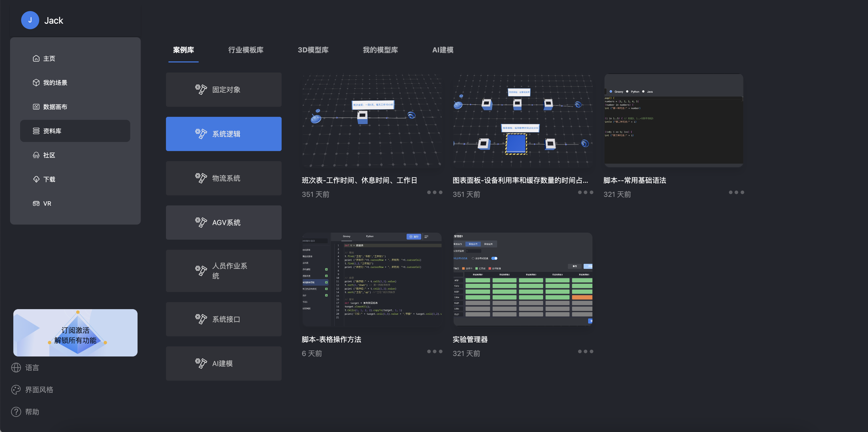
Task: Switch to the 3D模型库 tab
Action: click(x=313, y=50)
